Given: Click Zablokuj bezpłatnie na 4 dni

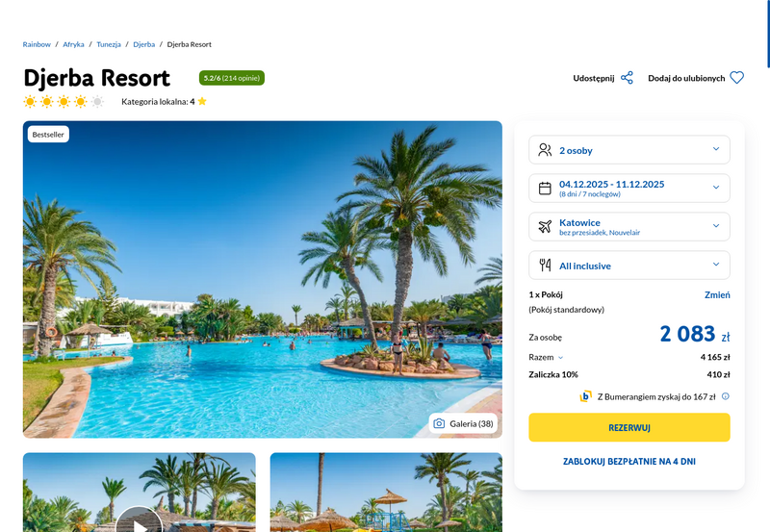Looking at the screenshot, I should (629, 462).
